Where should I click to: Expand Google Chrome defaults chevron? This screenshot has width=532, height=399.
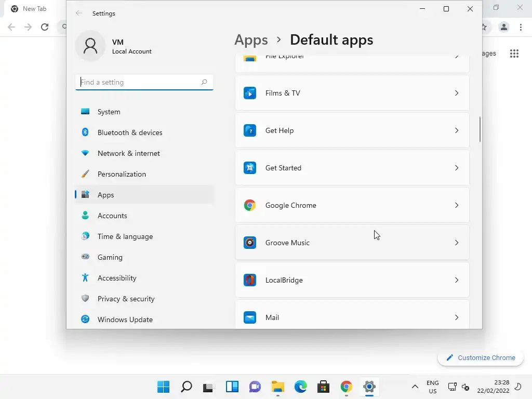click(x=457, y=205)
